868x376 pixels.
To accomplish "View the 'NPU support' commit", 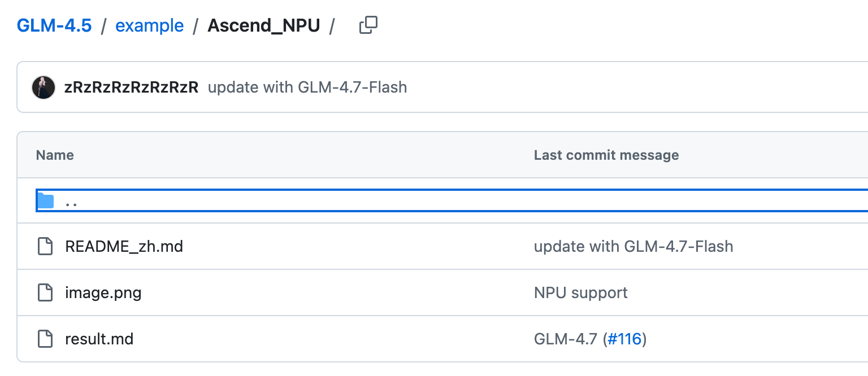I will pyautogui.click(x=581, y=293).
